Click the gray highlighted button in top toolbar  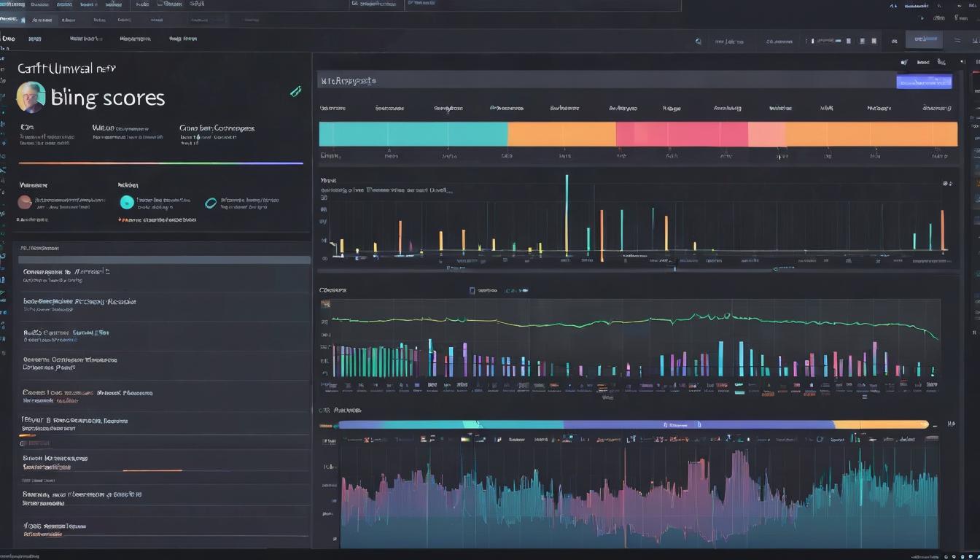point(924,39)
